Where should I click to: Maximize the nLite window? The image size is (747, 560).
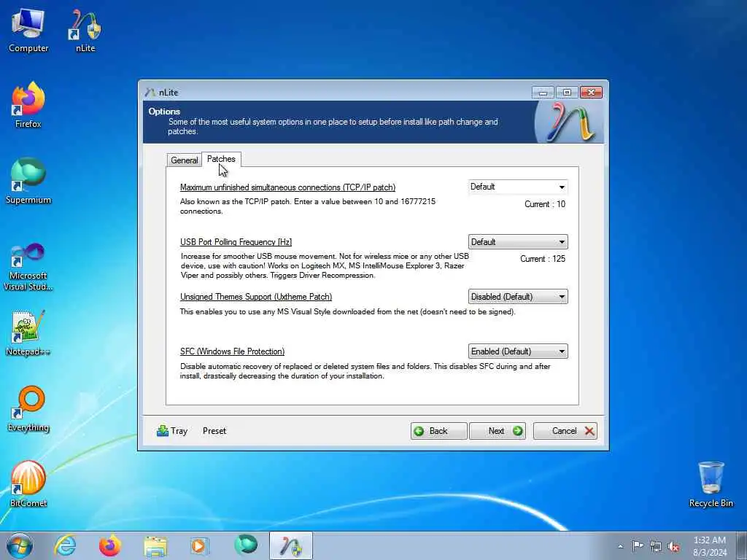[x=566, y=93]
